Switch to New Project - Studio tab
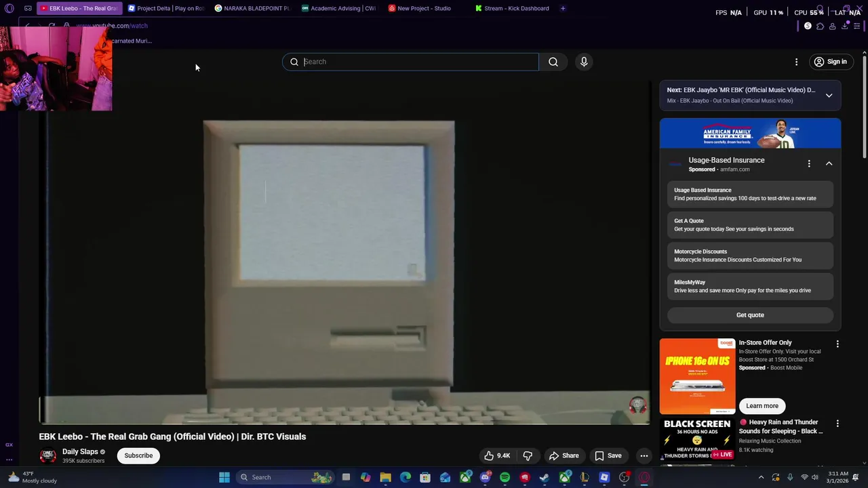Screen dimensions: 868x488 click(426, 8)
